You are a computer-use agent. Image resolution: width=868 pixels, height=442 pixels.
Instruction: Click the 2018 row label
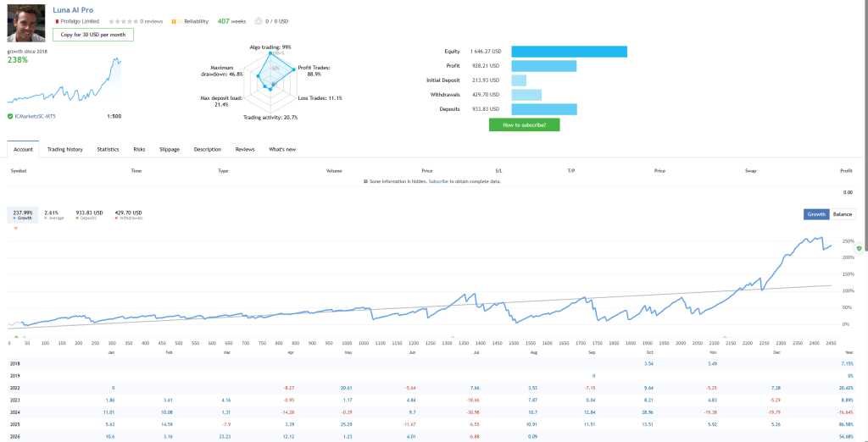(x=15, y=363)
